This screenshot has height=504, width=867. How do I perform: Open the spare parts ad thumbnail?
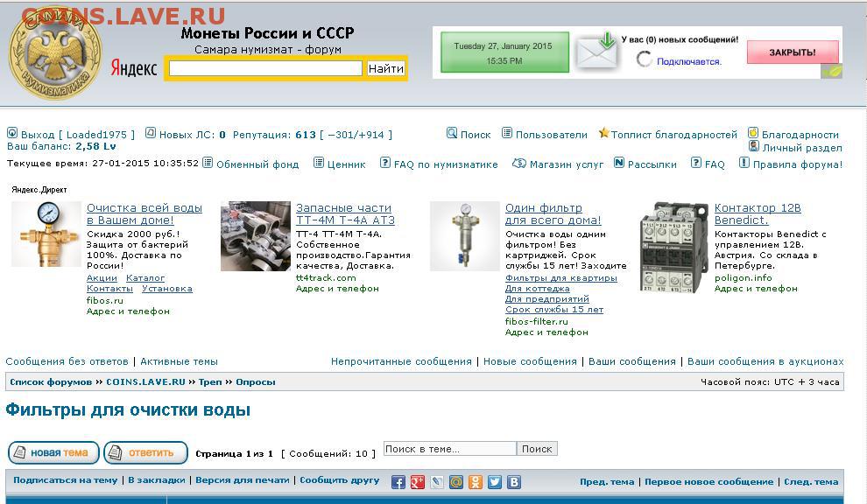[x=256, y=236]
